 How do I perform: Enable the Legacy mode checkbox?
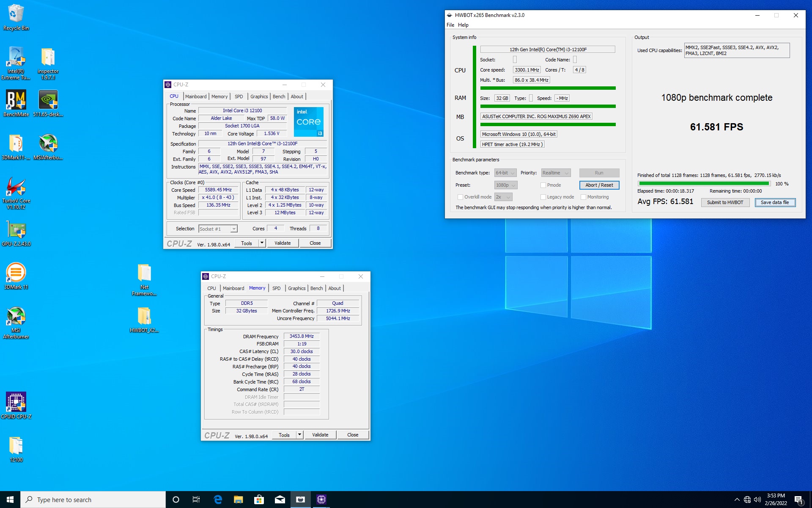point(543,197)
